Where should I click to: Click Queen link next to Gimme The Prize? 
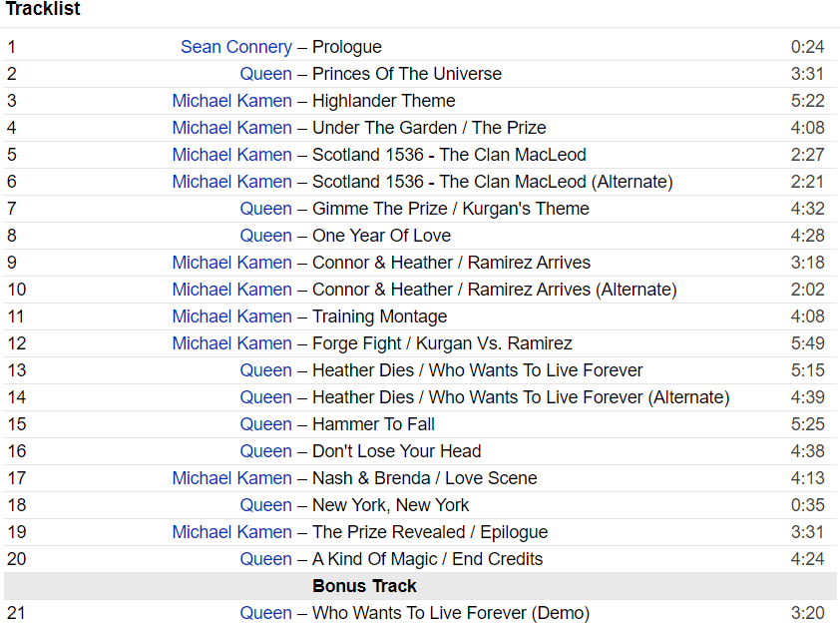[265, 209]
